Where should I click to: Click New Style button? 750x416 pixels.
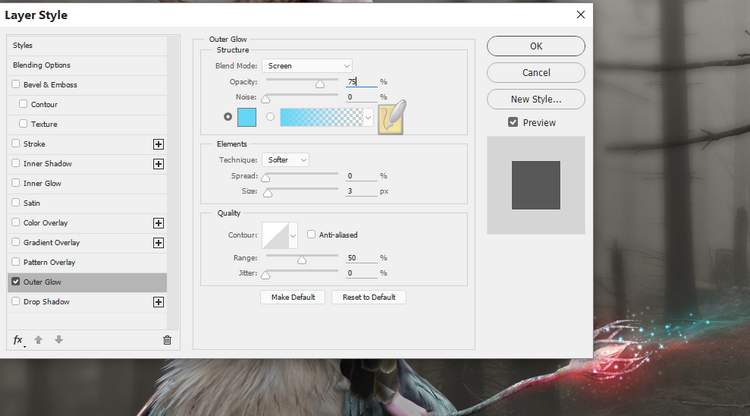coord(536,99)
